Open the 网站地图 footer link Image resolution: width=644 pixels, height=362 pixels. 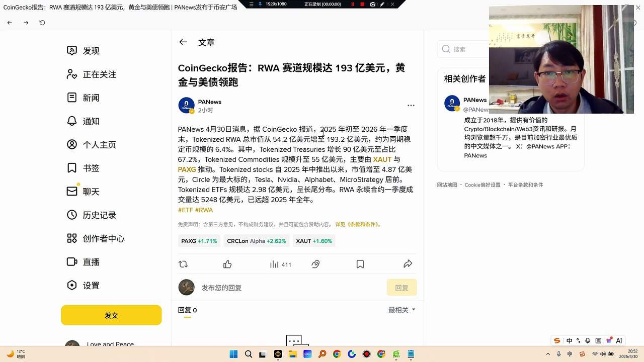pos(447,185)
